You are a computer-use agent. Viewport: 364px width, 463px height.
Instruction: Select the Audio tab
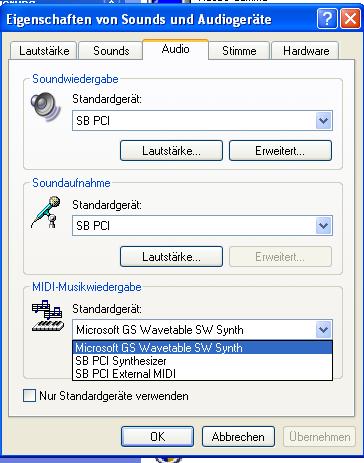(x=175, y=49)
